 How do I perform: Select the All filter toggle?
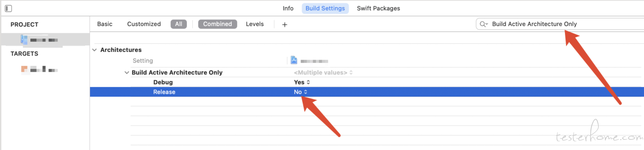point(178,24)
